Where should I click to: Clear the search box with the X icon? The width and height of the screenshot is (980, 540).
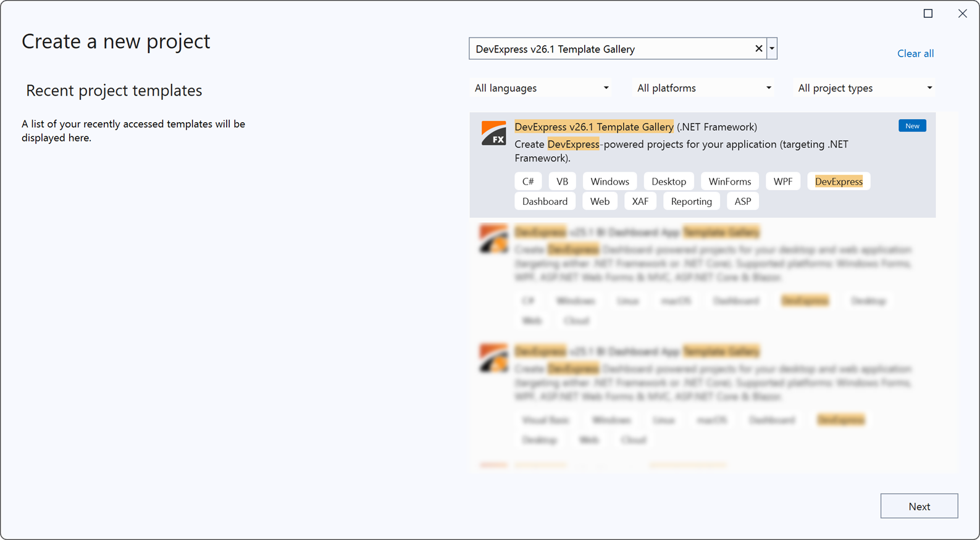pyautogui.click(x=758, y=49)
